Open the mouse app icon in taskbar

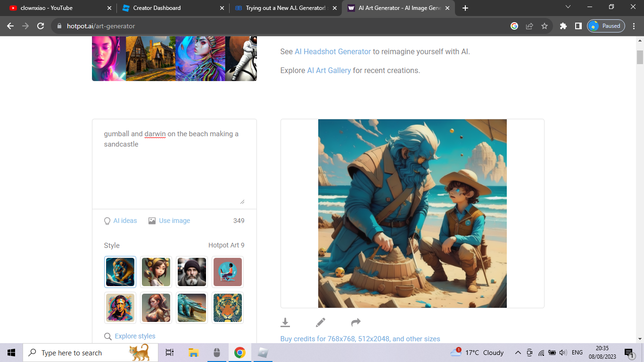coord(217,353)
